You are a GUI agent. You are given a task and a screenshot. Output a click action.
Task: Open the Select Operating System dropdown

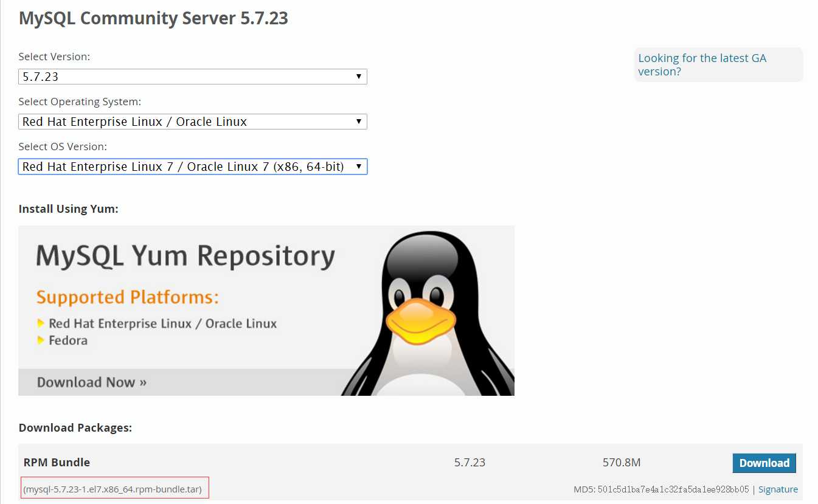pos(193,122)
